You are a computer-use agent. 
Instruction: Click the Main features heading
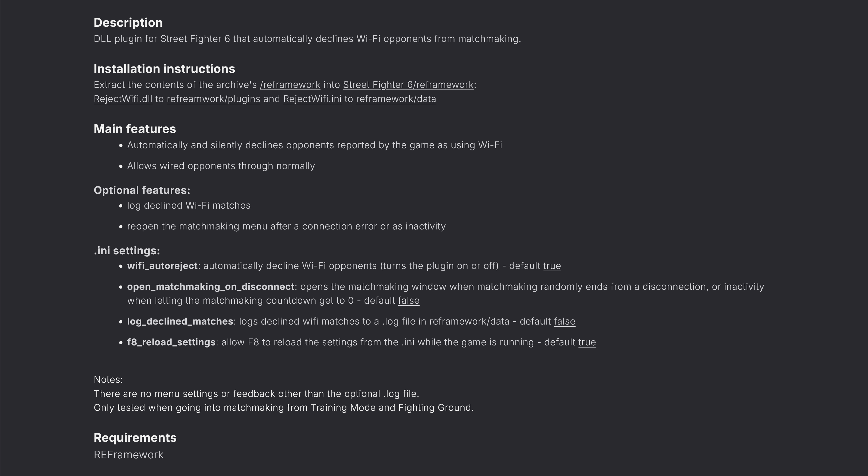135,129
